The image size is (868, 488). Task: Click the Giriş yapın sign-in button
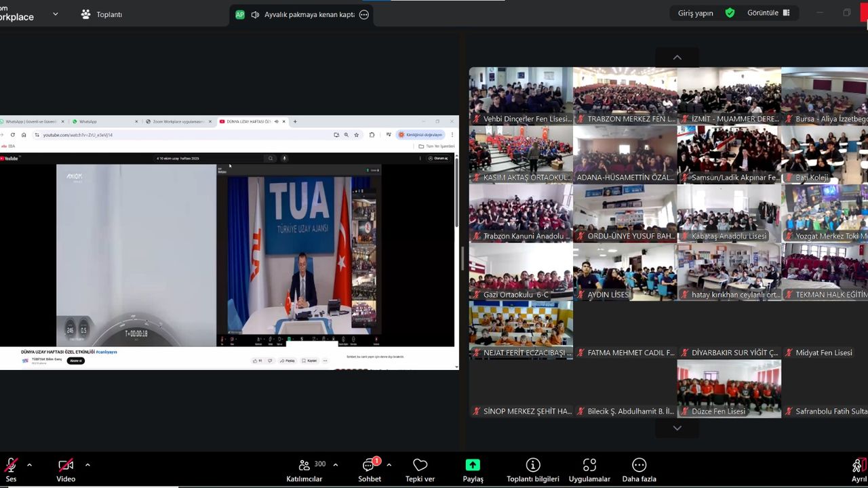coord(695,13)
